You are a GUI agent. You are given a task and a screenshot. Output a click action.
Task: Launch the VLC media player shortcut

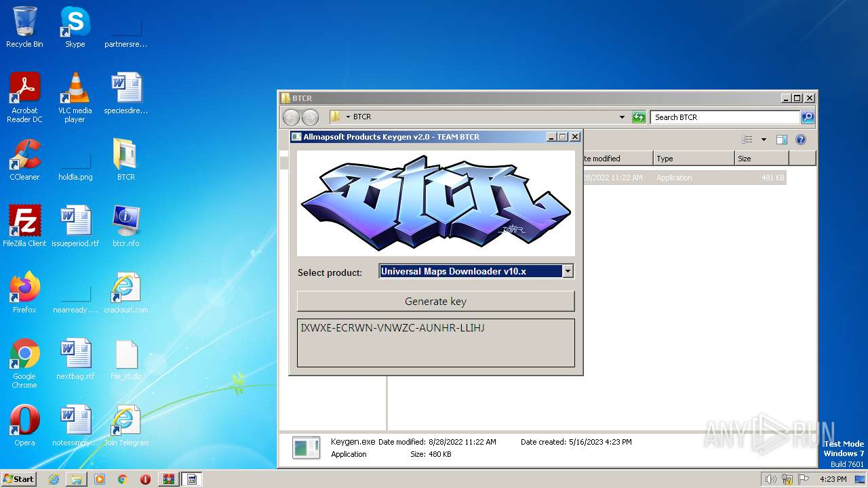tap(75, 97)
